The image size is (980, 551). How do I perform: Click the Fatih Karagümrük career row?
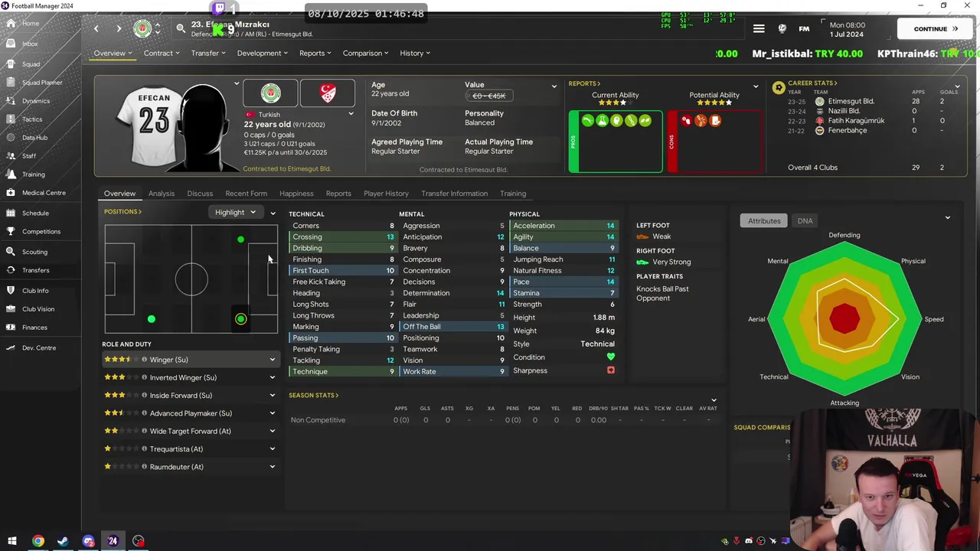pyautogui.click(x=875, y=121)
